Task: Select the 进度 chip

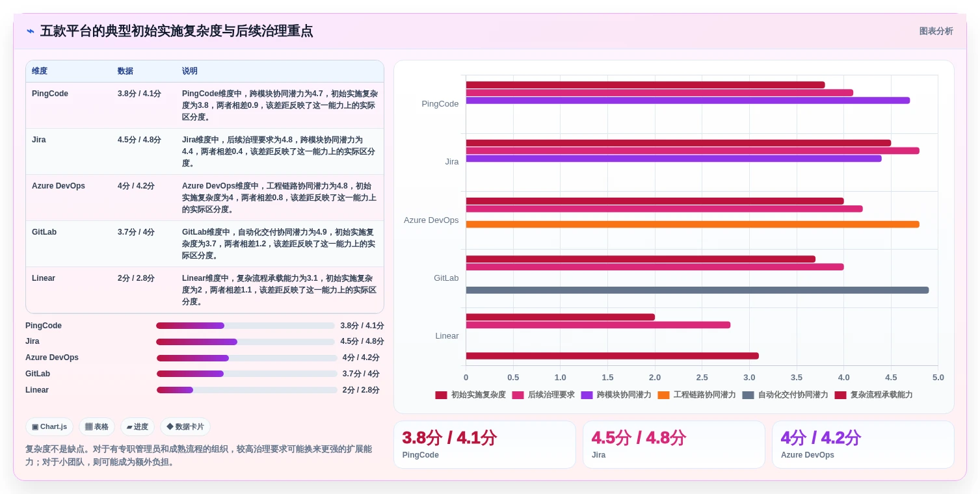Action: point(137,427)
